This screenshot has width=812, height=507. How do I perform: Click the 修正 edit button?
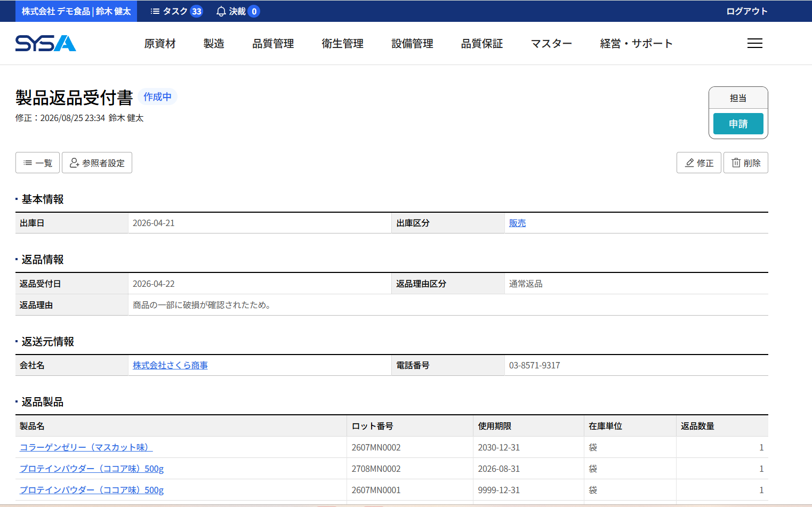tap(698, 163)
